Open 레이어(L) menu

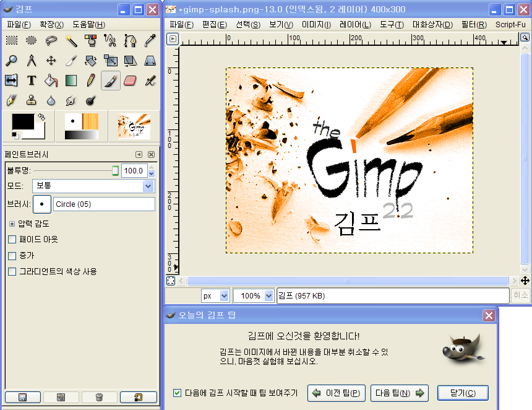355,24
